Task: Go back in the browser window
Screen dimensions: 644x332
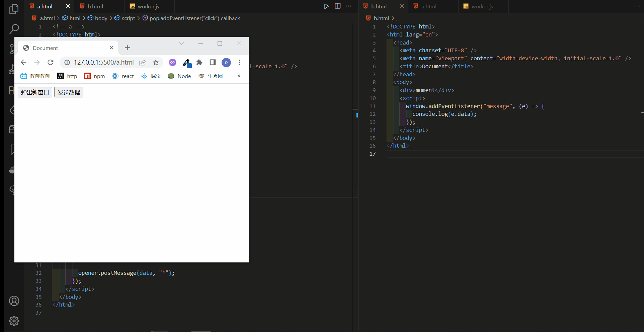Action: (x=23, y=62)
